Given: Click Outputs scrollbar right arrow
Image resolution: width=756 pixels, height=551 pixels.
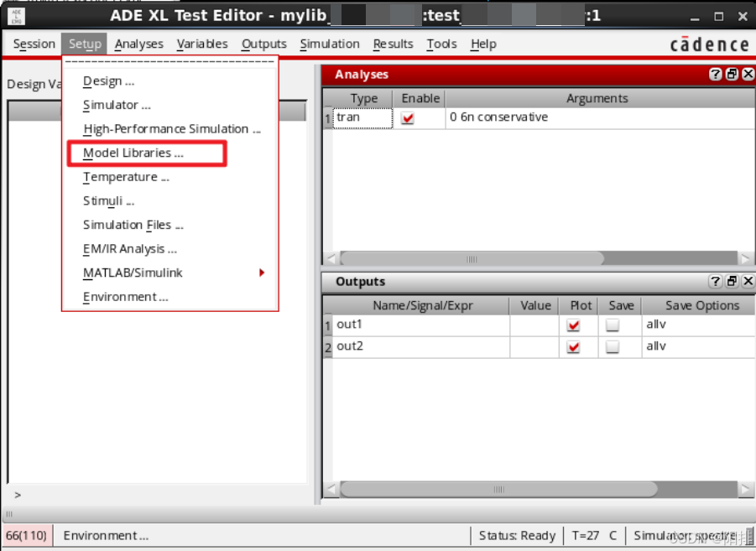Looking at the screenshot, I should [x=745, y=489].
